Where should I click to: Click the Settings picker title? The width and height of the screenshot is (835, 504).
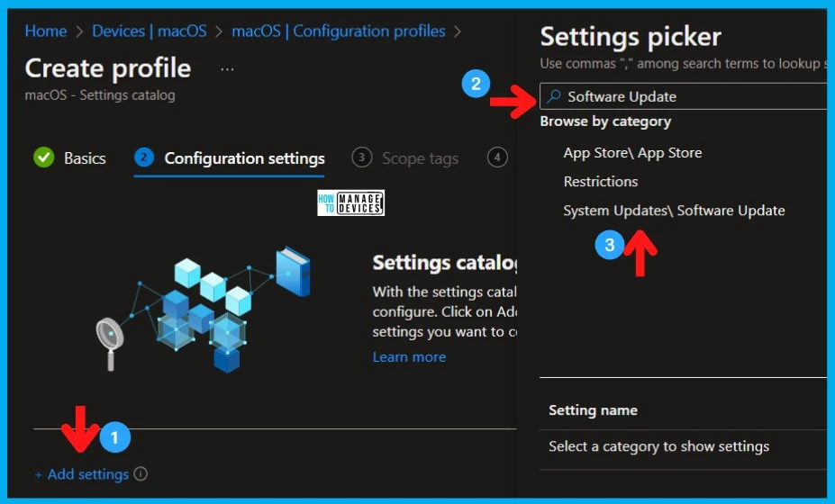pos(631,37)
